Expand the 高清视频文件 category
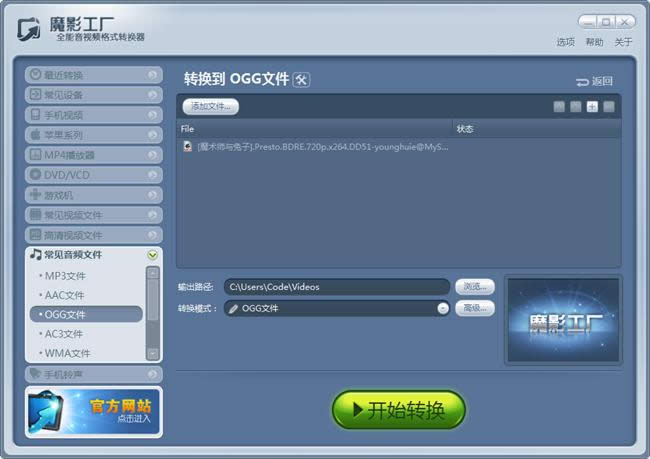 pos(152,235)
